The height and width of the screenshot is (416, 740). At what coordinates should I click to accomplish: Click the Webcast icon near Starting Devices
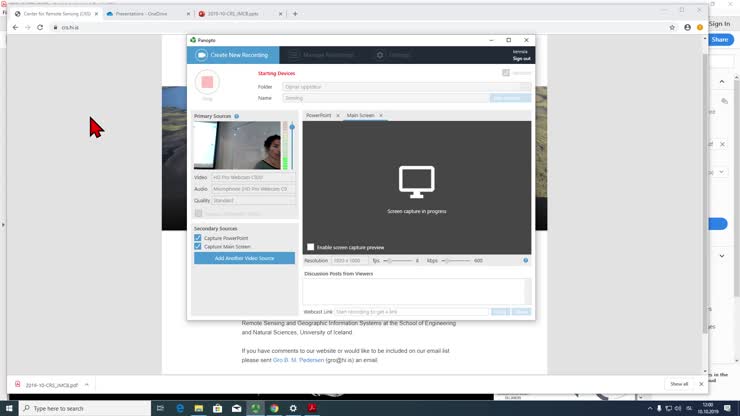point(506,73)
